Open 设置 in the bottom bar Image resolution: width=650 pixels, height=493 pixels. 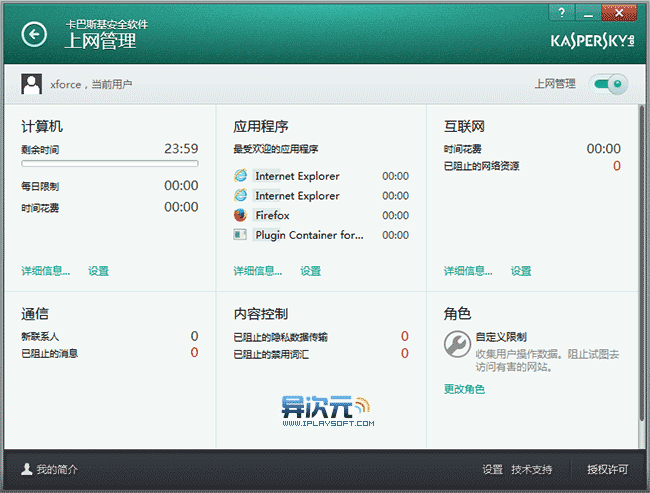click(492, 469)
